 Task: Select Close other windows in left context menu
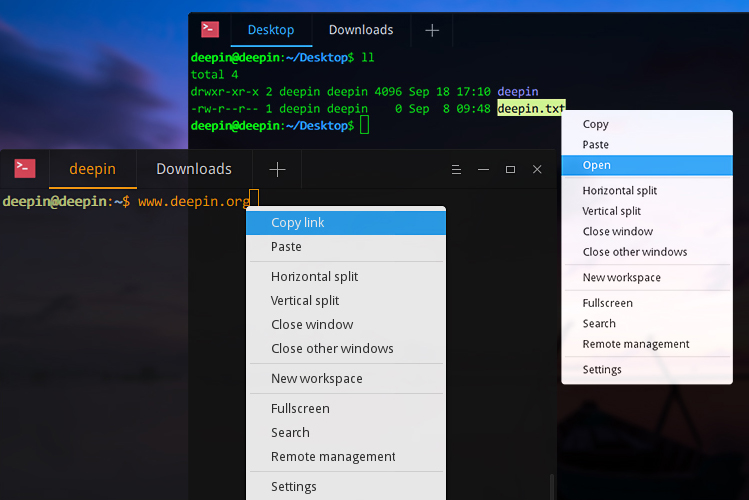pyautogui.click(x=346, y=348)
